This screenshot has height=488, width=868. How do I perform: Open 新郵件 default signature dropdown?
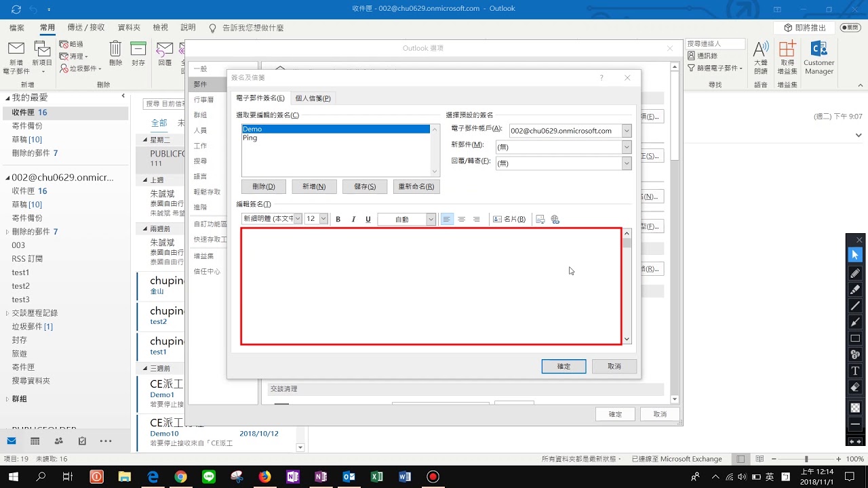[x=627, y=147]
